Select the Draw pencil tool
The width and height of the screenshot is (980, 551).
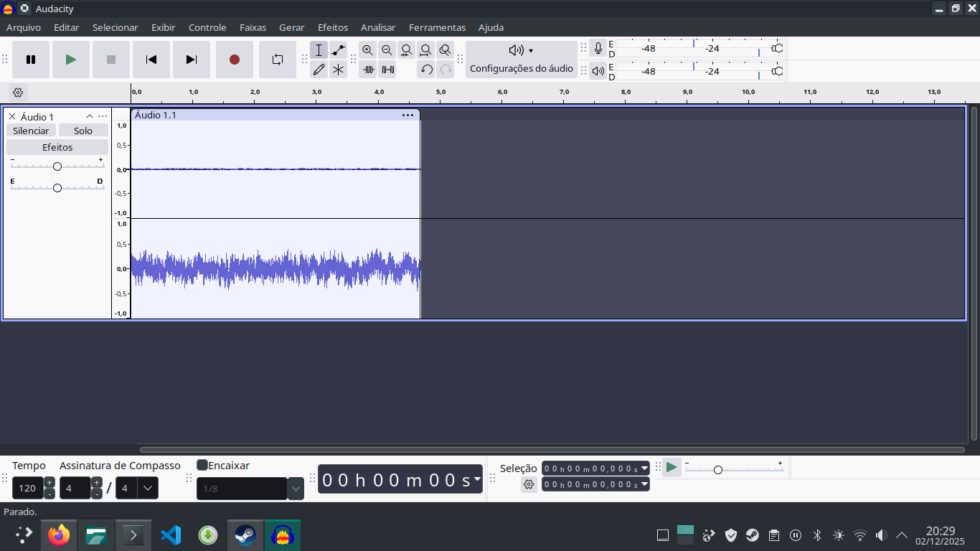[319, 70]
